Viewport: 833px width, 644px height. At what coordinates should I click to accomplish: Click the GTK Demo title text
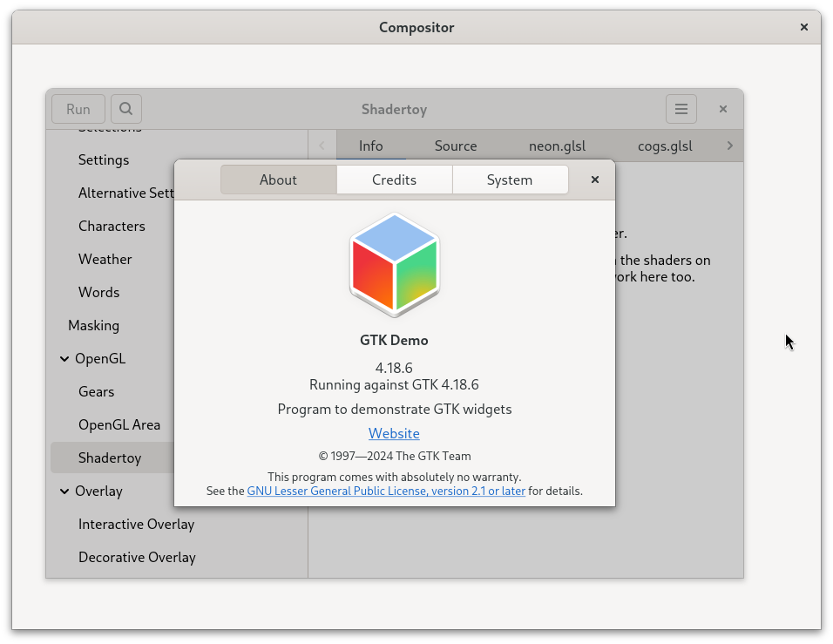394,340
